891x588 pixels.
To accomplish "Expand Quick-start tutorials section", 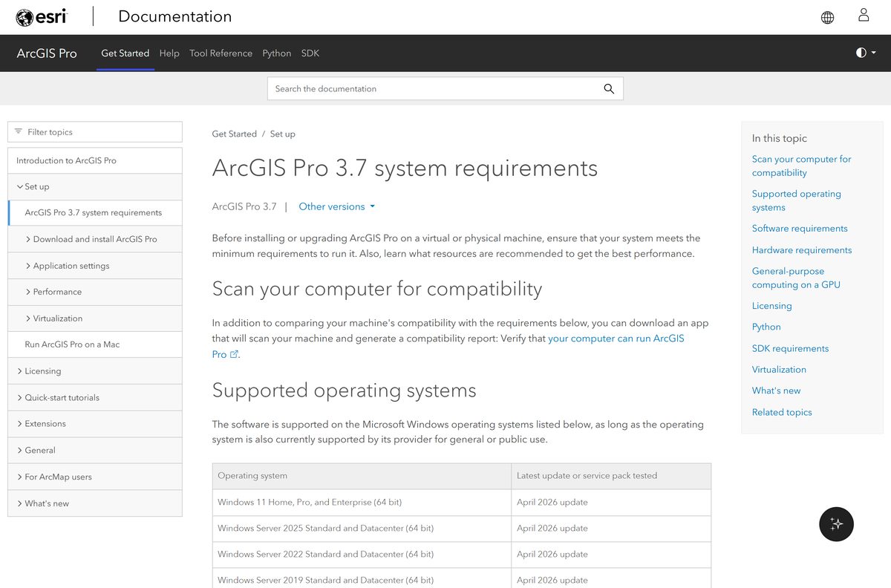I will tap(95, 397).
